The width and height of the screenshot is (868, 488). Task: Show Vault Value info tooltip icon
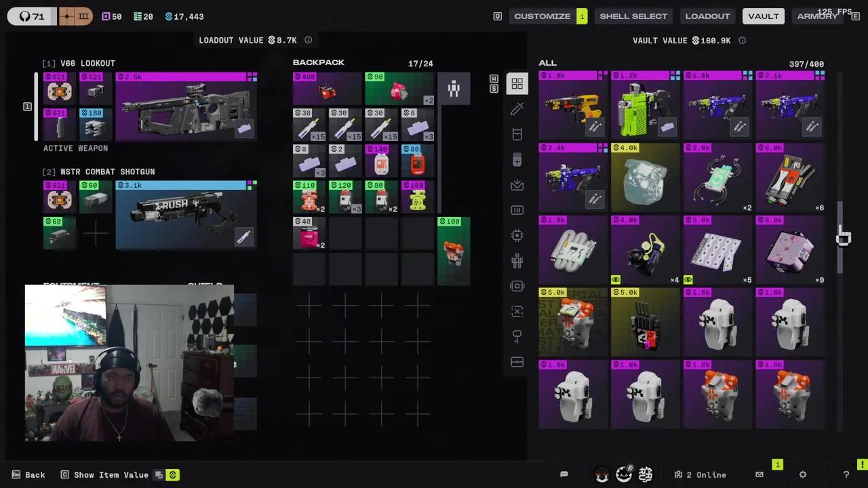(742, 40)
